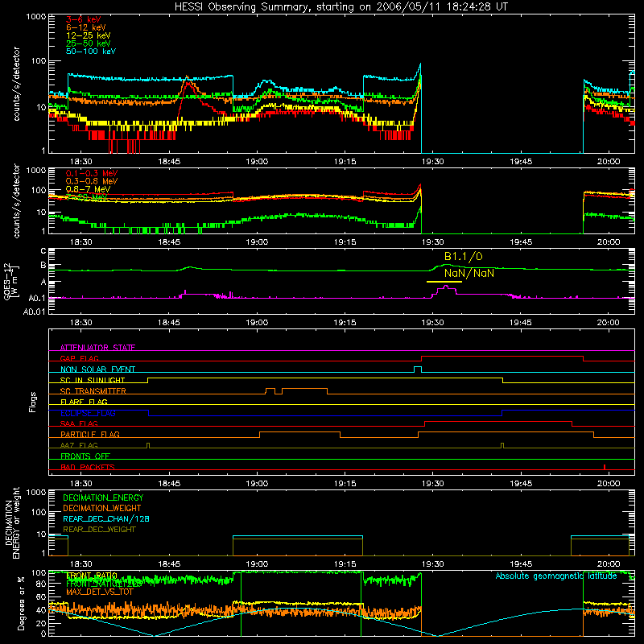Select the orange 6-12 keV legend entry

click(x=86, y=27)
